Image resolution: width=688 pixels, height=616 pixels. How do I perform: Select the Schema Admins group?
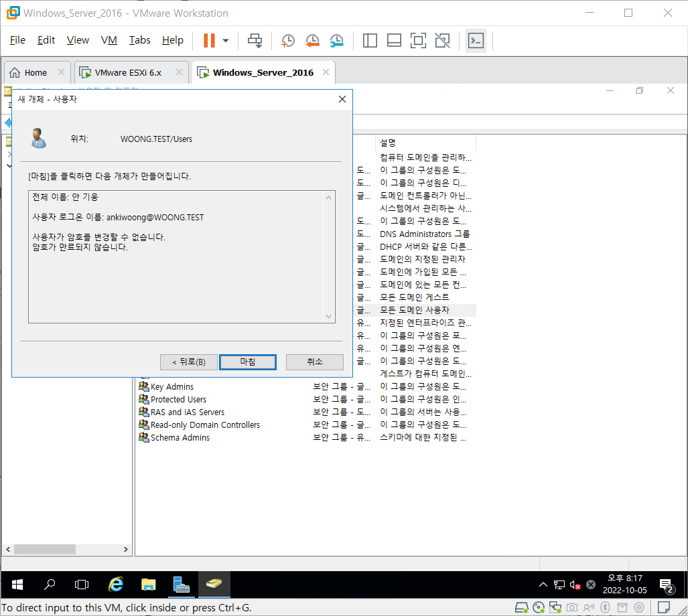180,437
